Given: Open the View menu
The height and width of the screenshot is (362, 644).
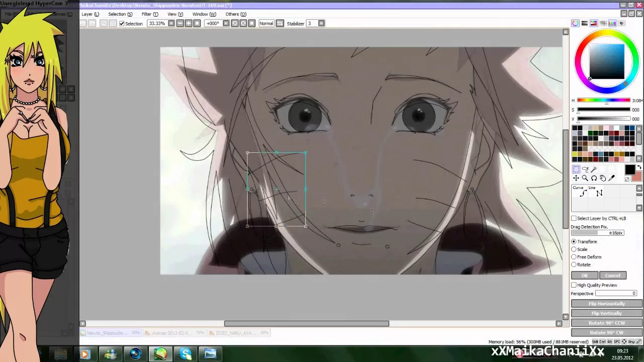Looking at the screenshot, I should coord(175,14).
